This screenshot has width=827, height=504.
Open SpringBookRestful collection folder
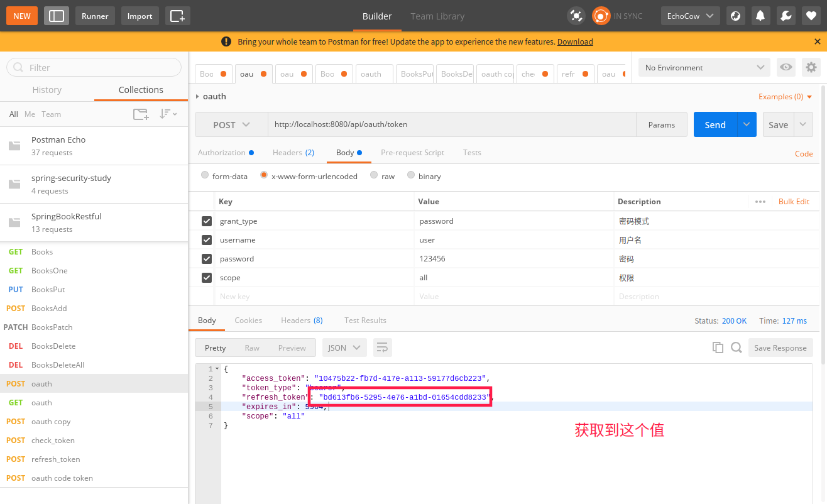tap(94, 222)
